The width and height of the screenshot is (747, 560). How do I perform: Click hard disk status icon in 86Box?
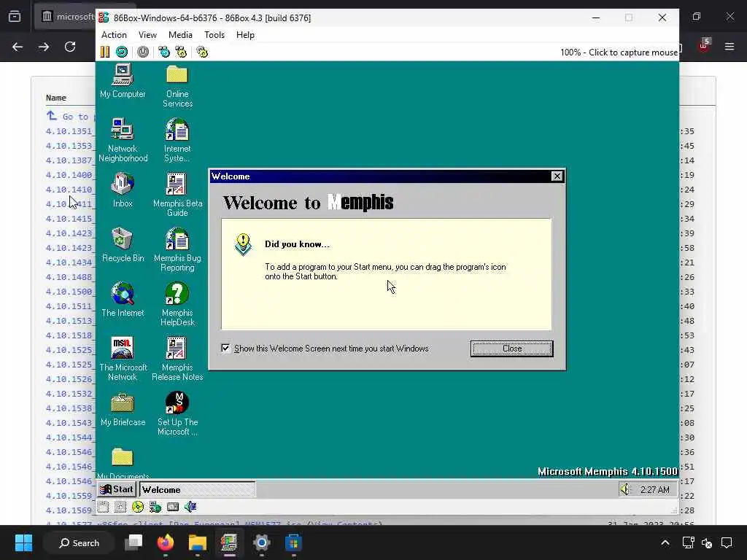click(x=173, y=507)
